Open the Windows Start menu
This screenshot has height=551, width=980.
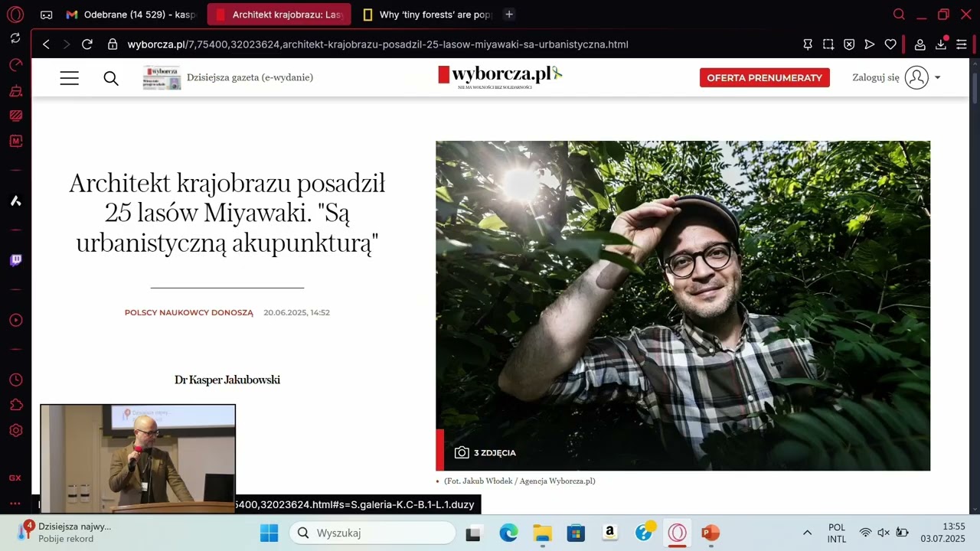coord(269,533)
